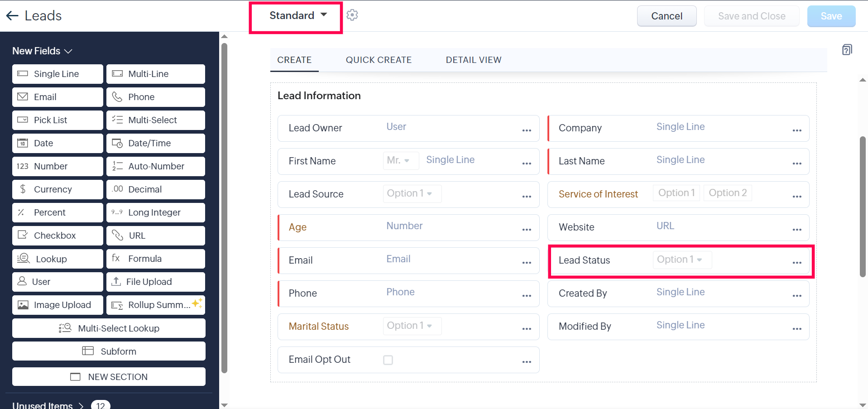
Task: Select the Auto-Number field type
Action: tap(156, 166)
